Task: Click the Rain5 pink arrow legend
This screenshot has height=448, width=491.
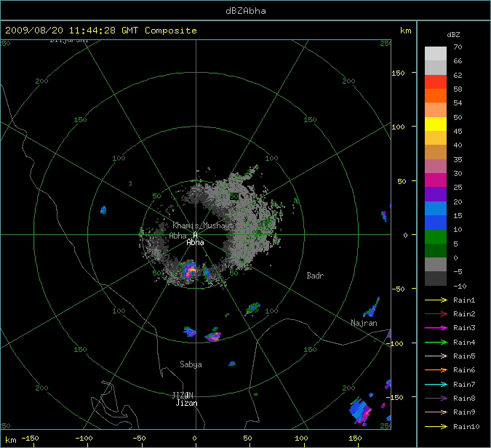Action: pyautogui.click(x=436, y=356)
